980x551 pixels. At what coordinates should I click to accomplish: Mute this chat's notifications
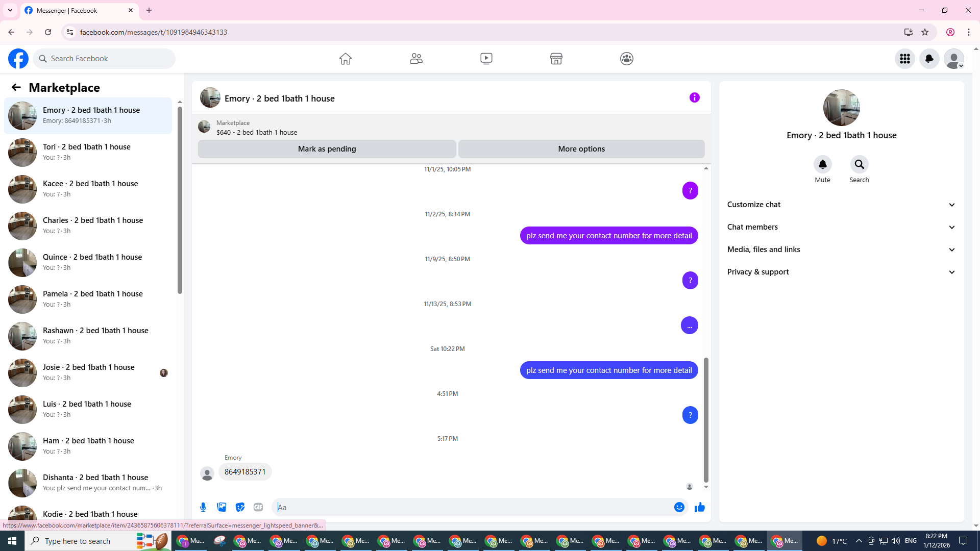click(x=822, y=165)
